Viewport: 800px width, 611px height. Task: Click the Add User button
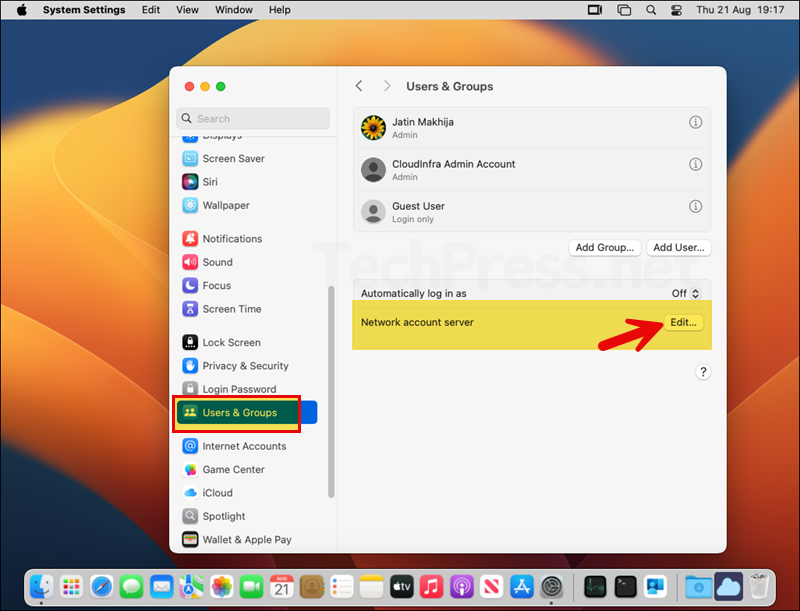coord(679,248)
